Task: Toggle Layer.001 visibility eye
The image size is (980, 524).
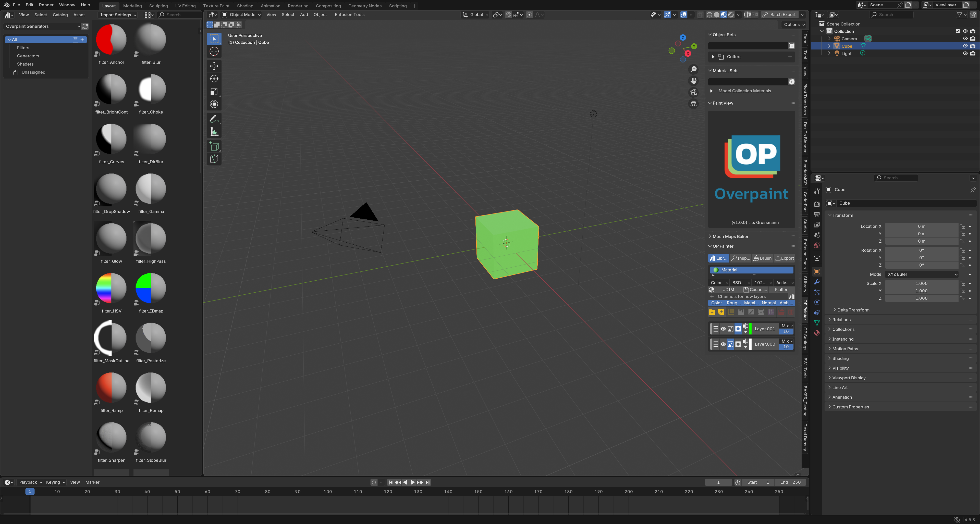Action: click(x=723, y=329)
